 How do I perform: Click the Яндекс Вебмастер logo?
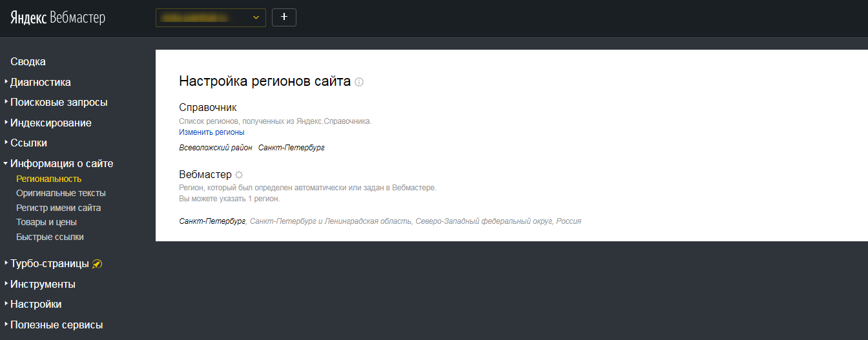[57, 17]
